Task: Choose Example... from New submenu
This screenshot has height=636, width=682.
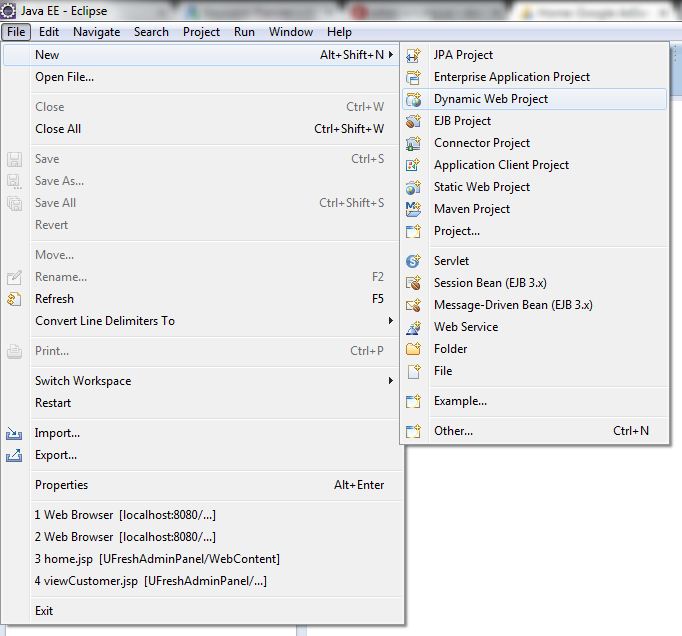Action: [x=535, y=401]
